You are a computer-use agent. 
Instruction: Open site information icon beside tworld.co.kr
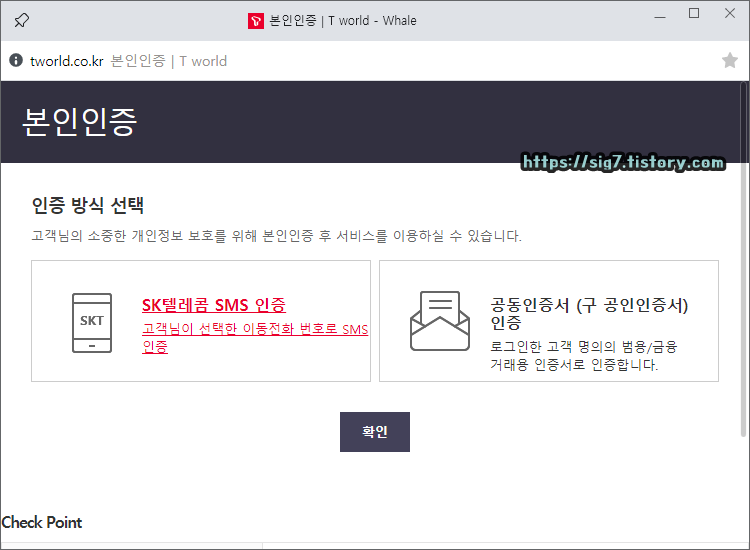point(16,60)
